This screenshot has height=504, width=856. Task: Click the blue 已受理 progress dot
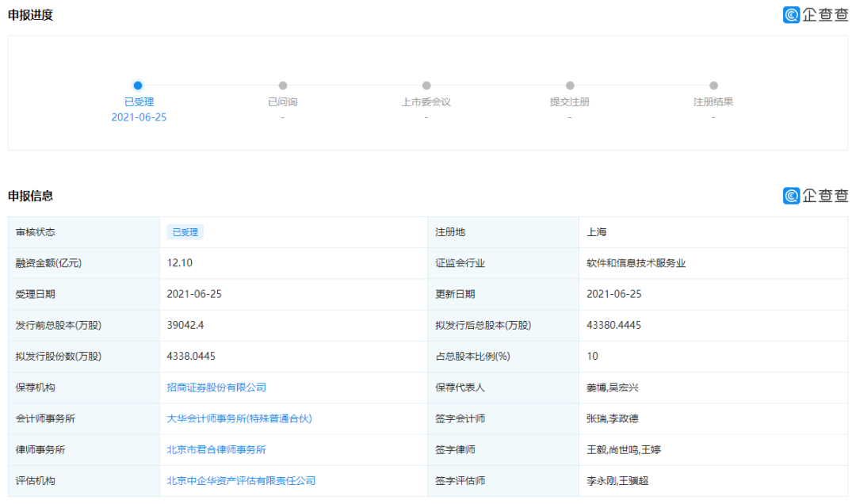[138, 85]
